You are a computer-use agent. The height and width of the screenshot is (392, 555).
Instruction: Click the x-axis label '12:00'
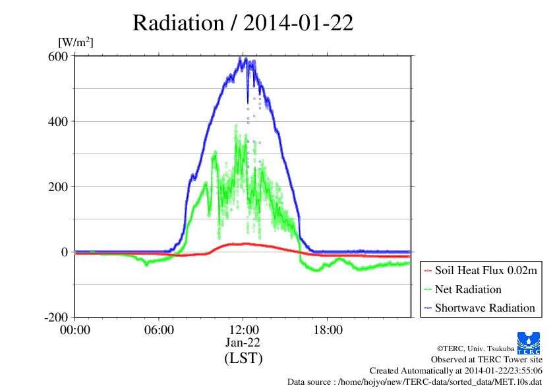pyautogui.click(x=244, y=329)
